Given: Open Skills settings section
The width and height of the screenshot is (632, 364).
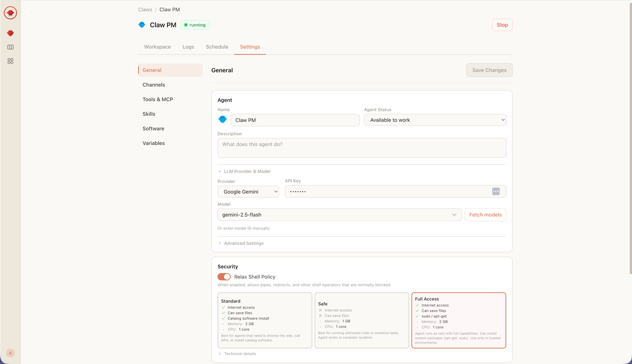Looking at the screenshot, I should point(170,114).
